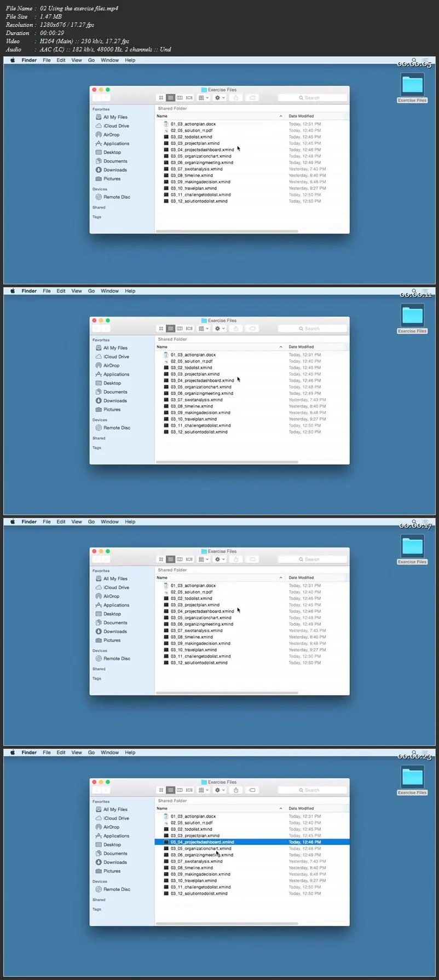Open the Window menu in the 00:00:23 frame
The height and width of the screenshot is (980, 439).
[109, 752]
